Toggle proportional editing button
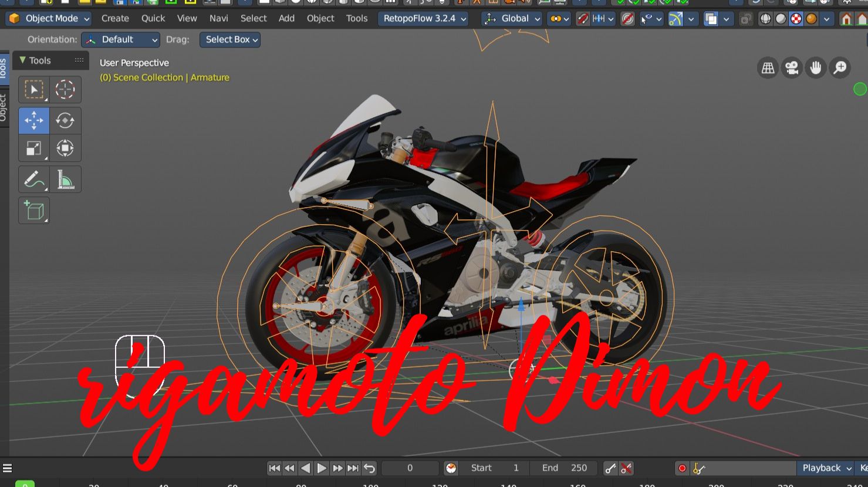 [x=627, y=19]
